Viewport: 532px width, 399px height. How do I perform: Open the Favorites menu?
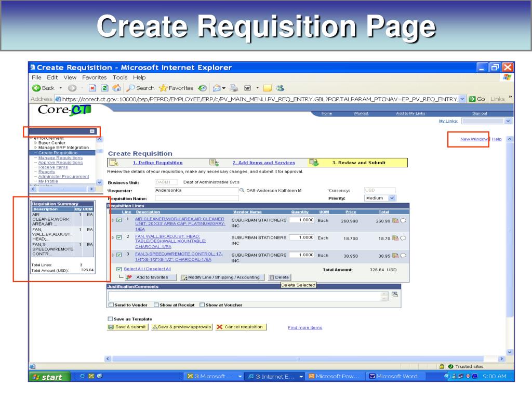point(94,77)
